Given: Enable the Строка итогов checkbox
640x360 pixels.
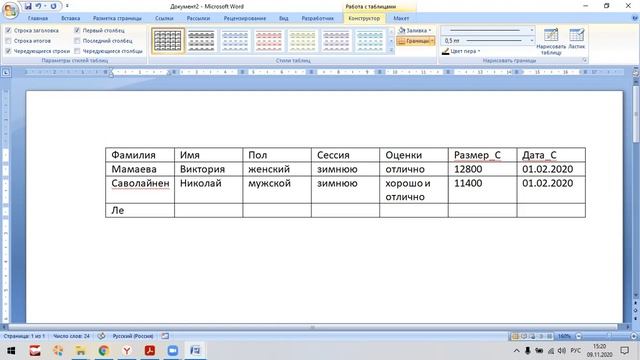Looking at the screenshot, I should pyautogui.click(x=8, y=41).
